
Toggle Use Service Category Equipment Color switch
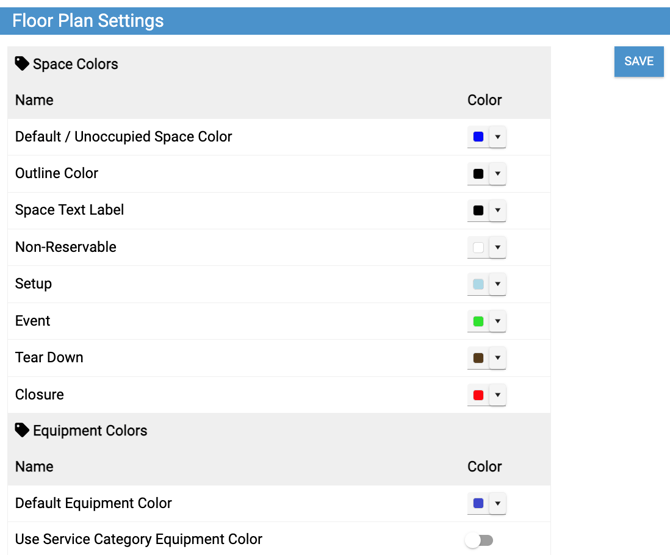click(x=479, y=540)
